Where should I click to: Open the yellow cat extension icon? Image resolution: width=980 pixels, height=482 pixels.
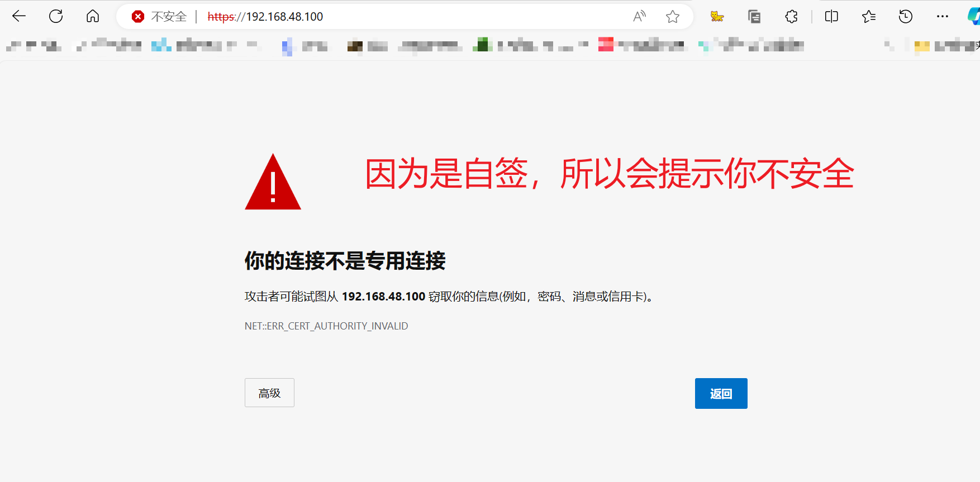point(717,17)
